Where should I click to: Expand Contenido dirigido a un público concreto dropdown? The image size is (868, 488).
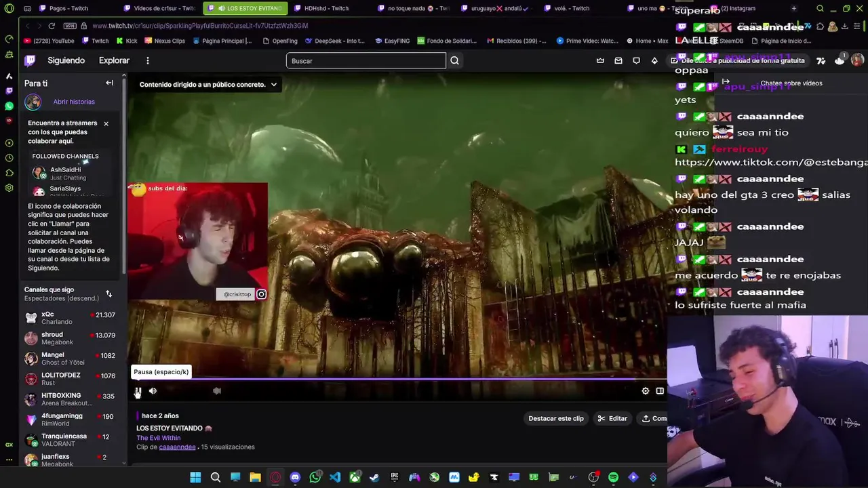pyautogui.click(x=208, y=85)
